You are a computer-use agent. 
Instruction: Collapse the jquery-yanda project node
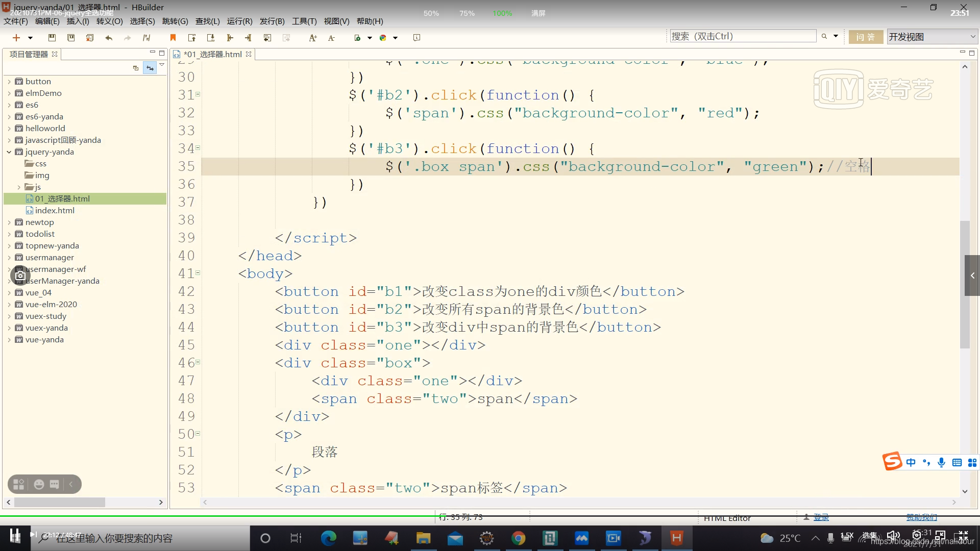[x=9, y=152]
